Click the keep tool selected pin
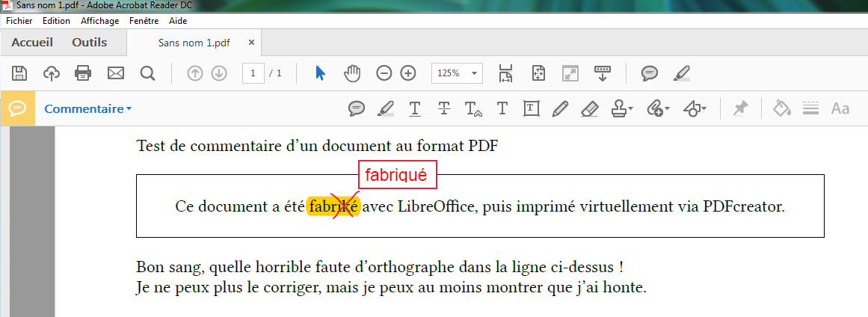Screen dimensions: 868x317 click(740, 108)
